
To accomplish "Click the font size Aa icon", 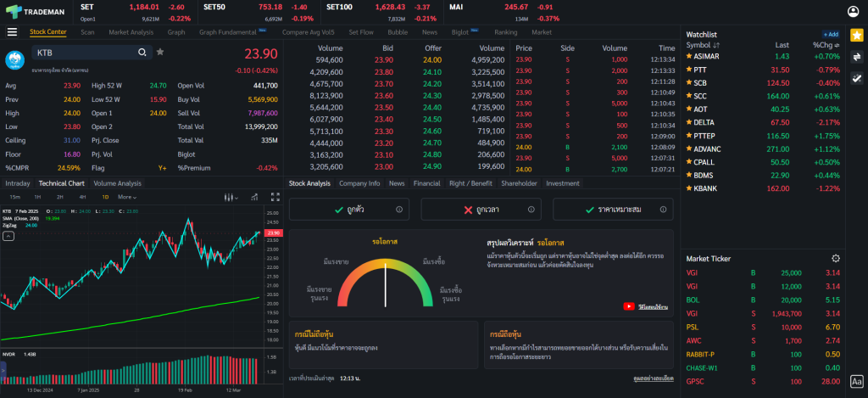I will click(x=856, y=382).
